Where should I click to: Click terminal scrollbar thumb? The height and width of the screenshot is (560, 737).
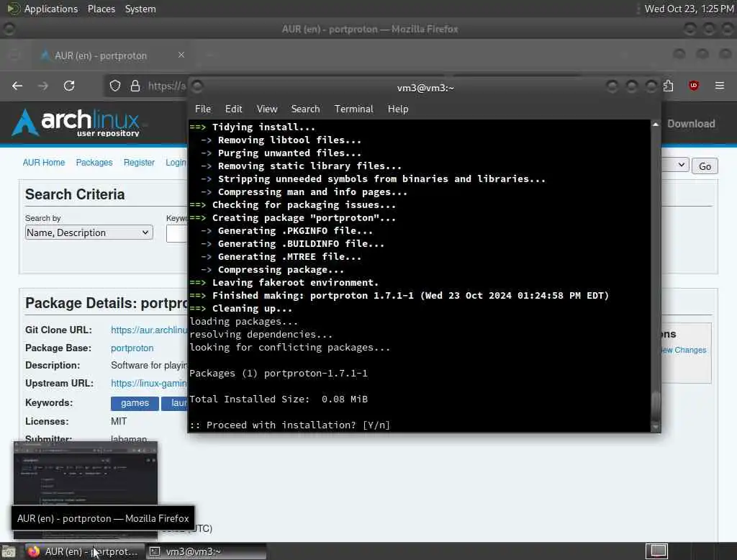656,405
